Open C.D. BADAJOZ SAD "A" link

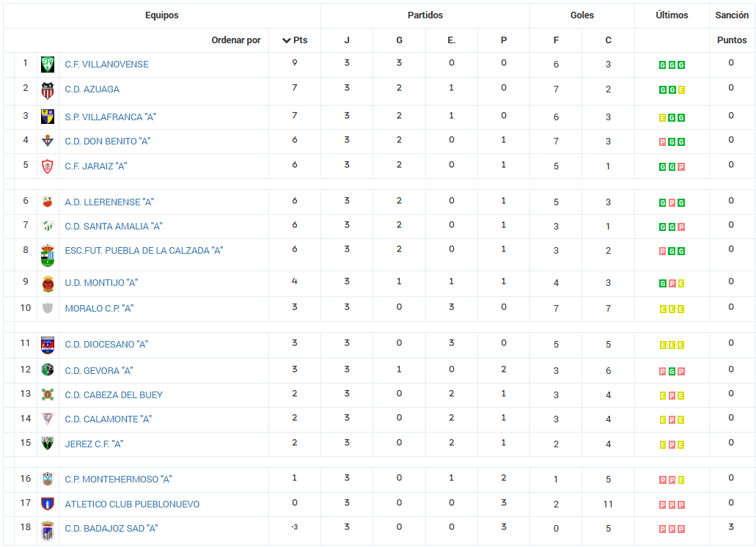coord(111,529)
